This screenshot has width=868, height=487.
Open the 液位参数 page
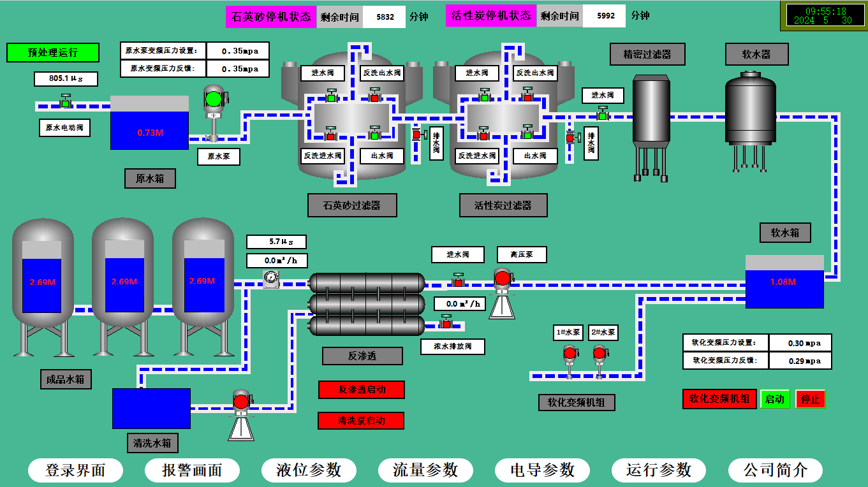[x=309, y=470]
